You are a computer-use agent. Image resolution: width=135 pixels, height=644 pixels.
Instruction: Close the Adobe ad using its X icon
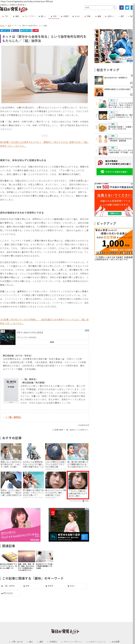(88, 331)
